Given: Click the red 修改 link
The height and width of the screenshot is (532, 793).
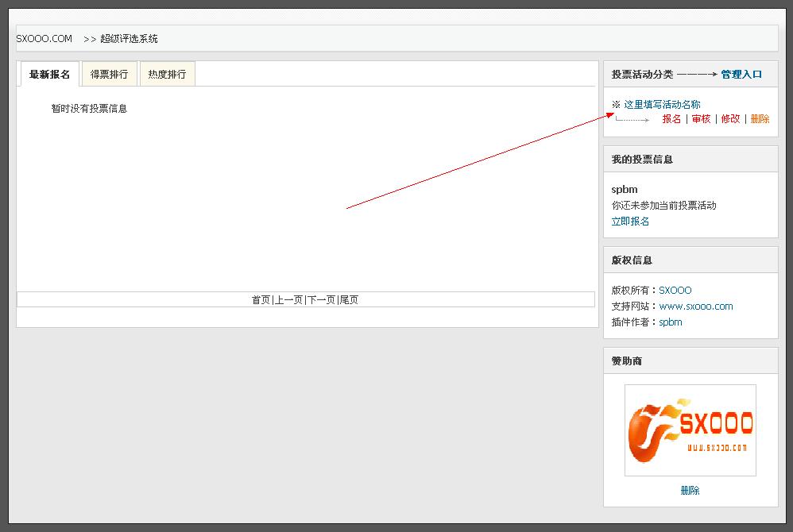Looking at the screenshot, I should [730, 119].
